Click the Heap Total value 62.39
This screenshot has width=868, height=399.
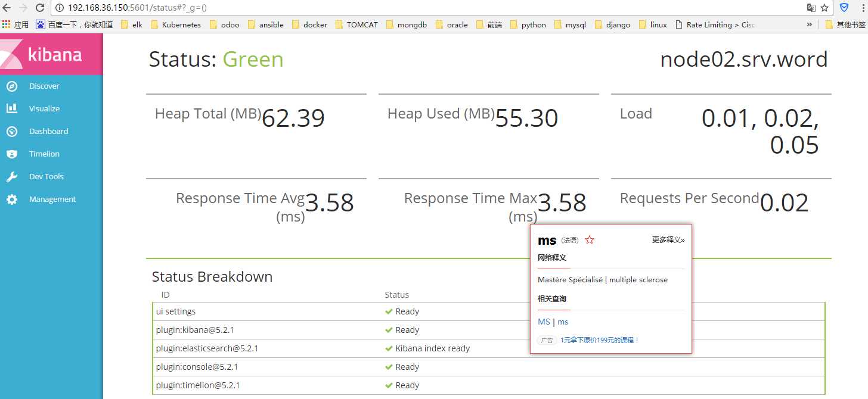293,119
